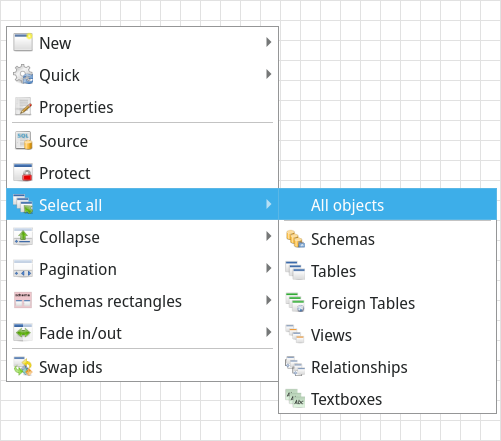Open the Pagination submenu arrow
The width and height of the screenshot is (501, 441).
268,268
